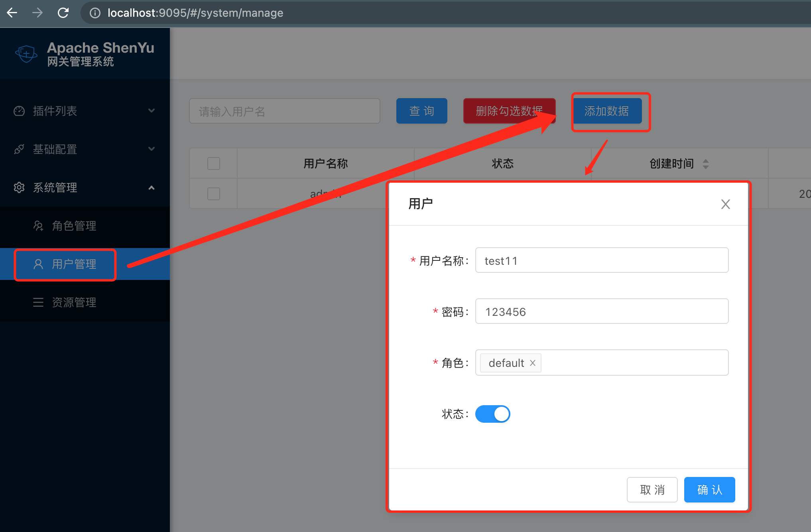Image resolution: width=811 pixels, height=532 pixels.
Task: Click the plugin list dashboard icon
Action: click(x=19, y=111)
